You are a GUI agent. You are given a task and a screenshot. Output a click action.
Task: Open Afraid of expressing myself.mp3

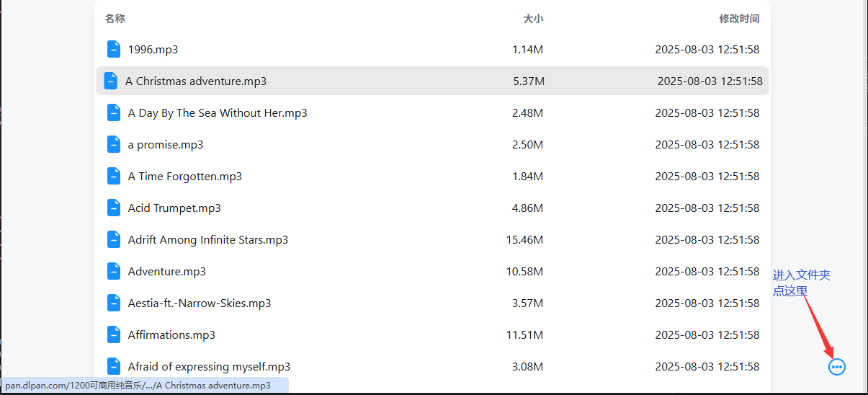209,367
